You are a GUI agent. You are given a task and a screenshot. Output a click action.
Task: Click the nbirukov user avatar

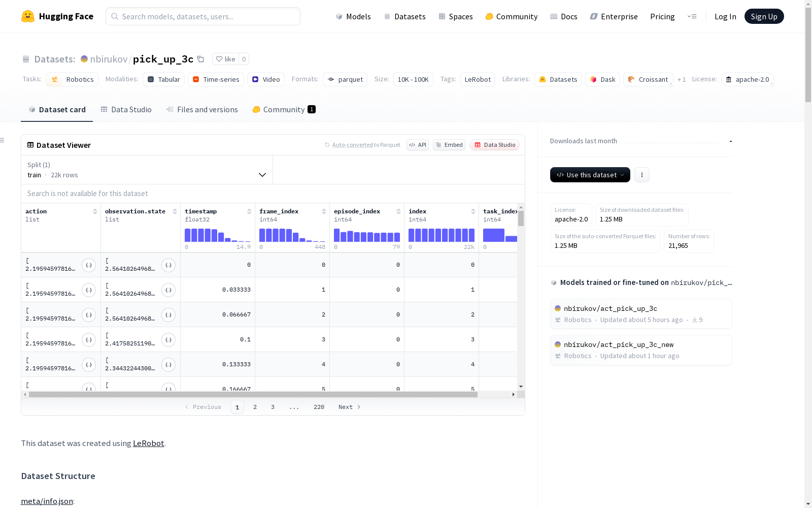(84, 59)
